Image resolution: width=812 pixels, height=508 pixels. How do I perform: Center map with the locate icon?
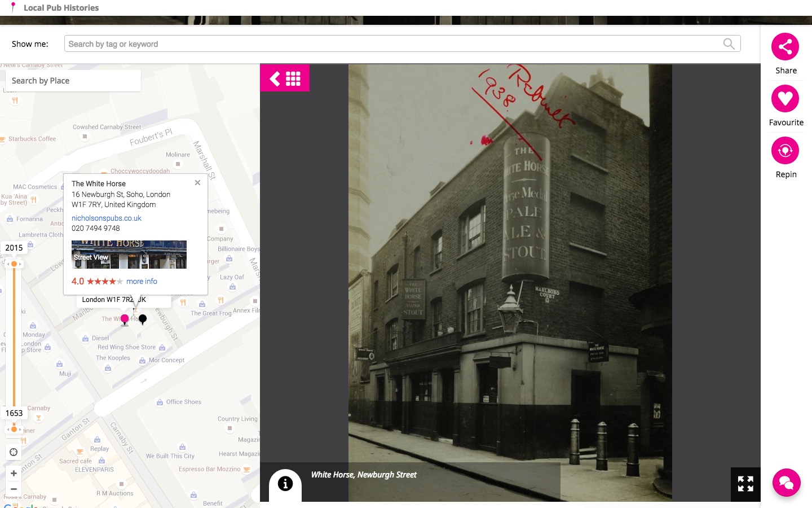tap(14, 452)
